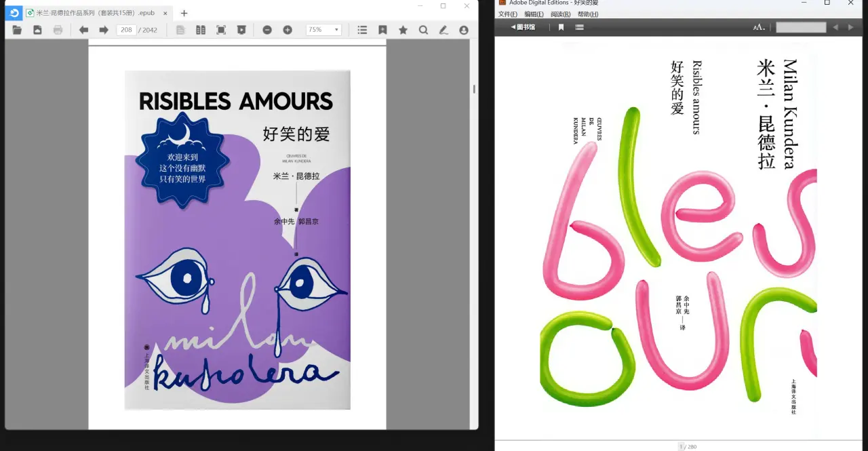Click the star favorites icon
Screen dimensions: 868x451
point(403,30)
